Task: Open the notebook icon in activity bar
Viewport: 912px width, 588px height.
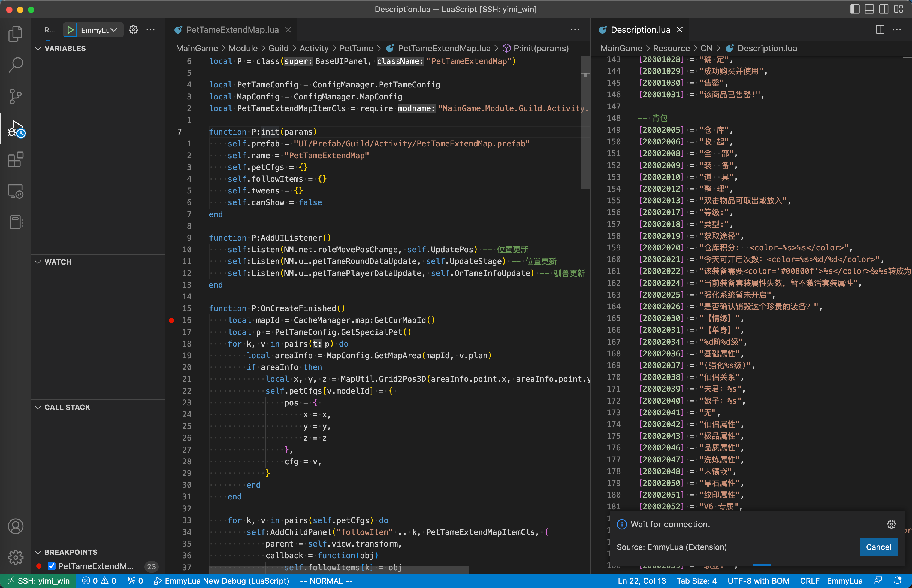Action: (16, 222)
